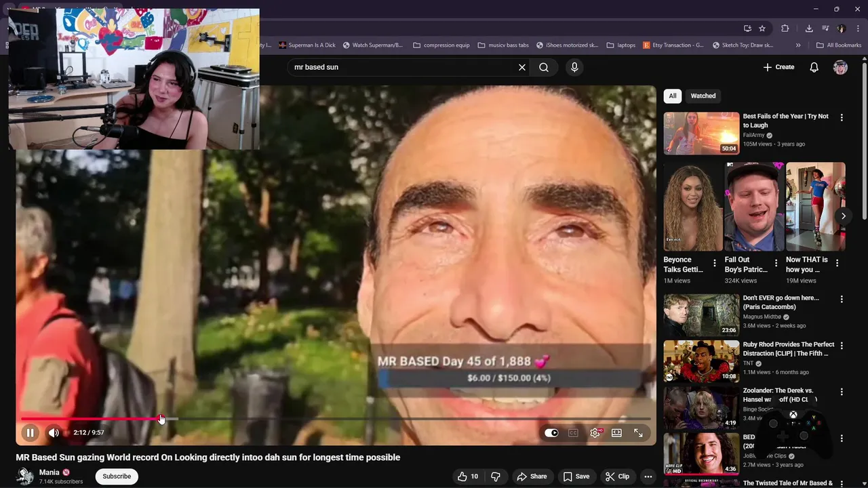The height and width of the screenshot is (488, 868).
Task: Open Twisted Tale of Mr Based video
Action: [x=787, y=483]
